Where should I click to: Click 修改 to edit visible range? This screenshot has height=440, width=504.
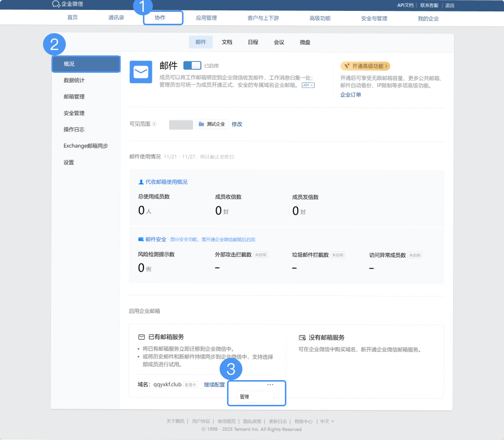237,124
